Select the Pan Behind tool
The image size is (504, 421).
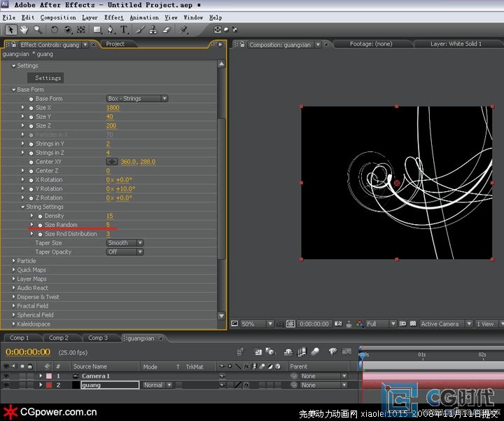pos(81,30)
